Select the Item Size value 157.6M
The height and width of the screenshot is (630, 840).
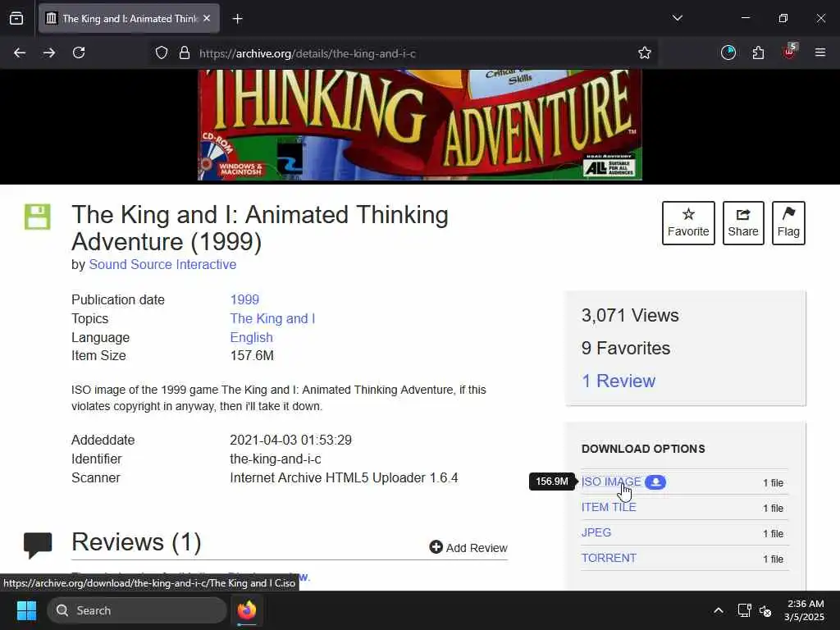coord(252,356)
